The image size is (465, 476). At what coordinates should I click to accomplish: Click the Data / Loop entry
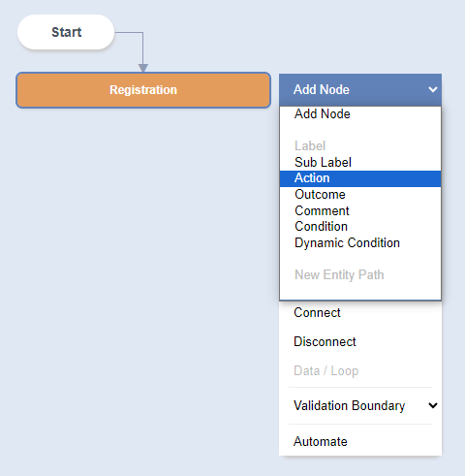tap(326, 370)
